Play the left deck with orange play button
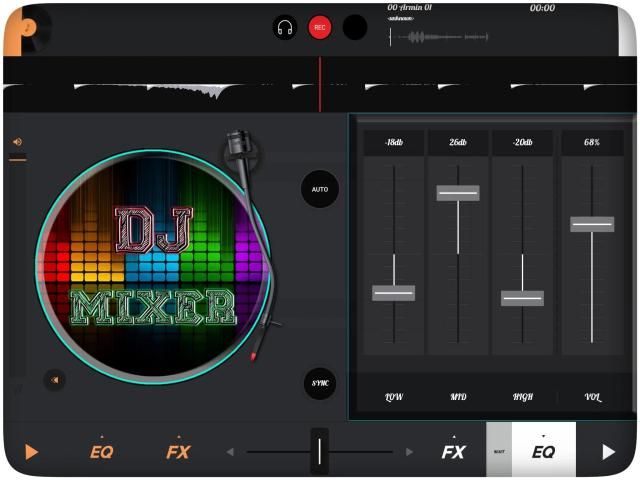The image size is (640, 480). (31, 452)
